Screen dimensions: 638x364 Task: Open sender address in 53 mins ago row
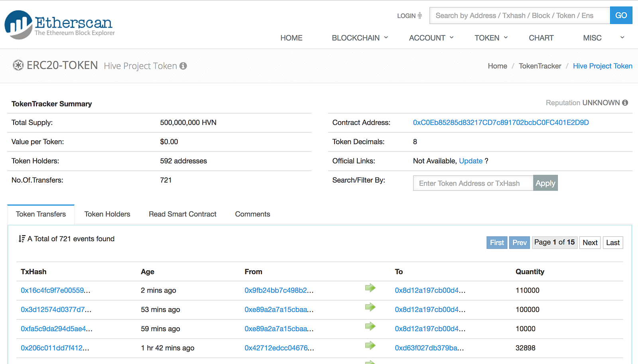[x=279, y=309]
